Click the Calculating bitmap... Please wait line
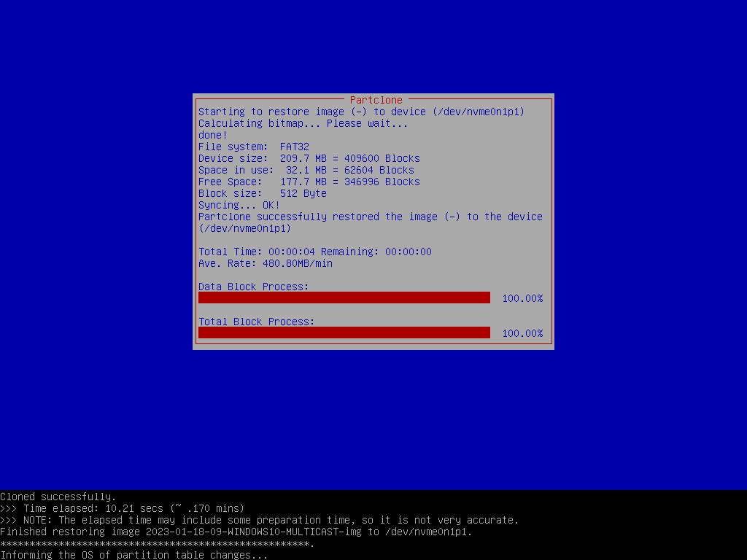Image resolution: width=747 pixels, height=560 pixels. point(303,123)
